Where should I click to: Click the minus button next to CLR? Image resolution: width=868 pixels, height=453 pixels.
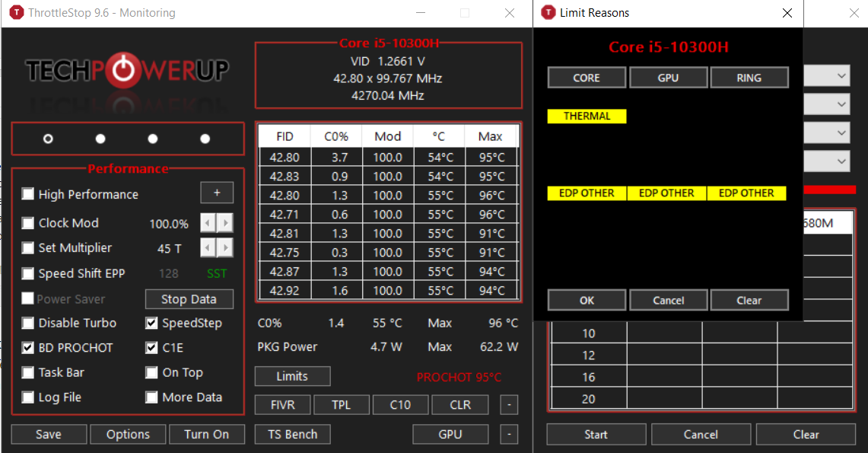coord(509,405)
